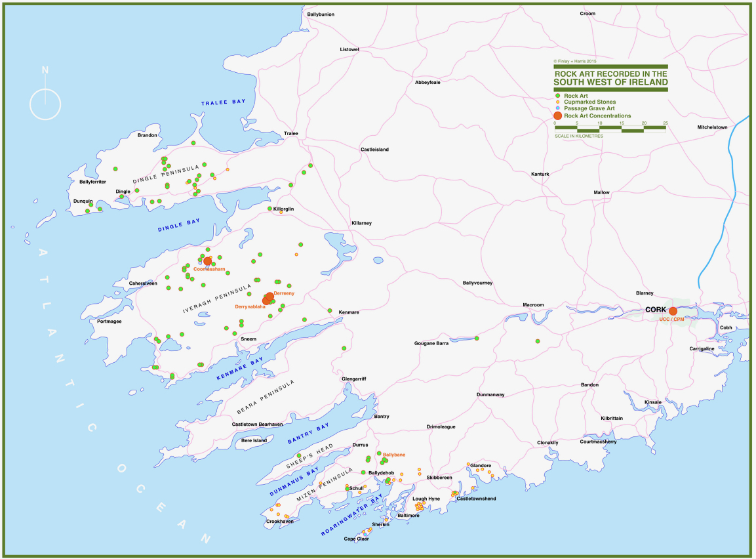Click the Kenmare town label

pos(348,312)
